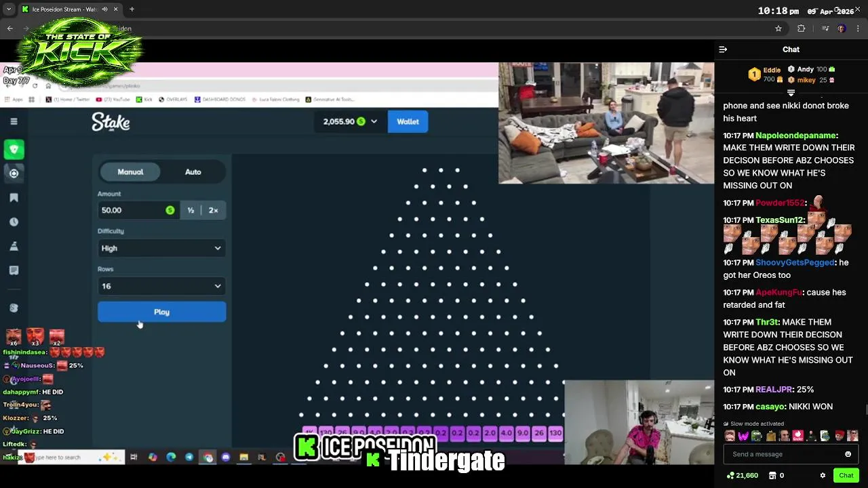This screenshot has width=868, height=488.
Task: Expand Difficulty dropdown set to High
Action: (x=161, y=248)
